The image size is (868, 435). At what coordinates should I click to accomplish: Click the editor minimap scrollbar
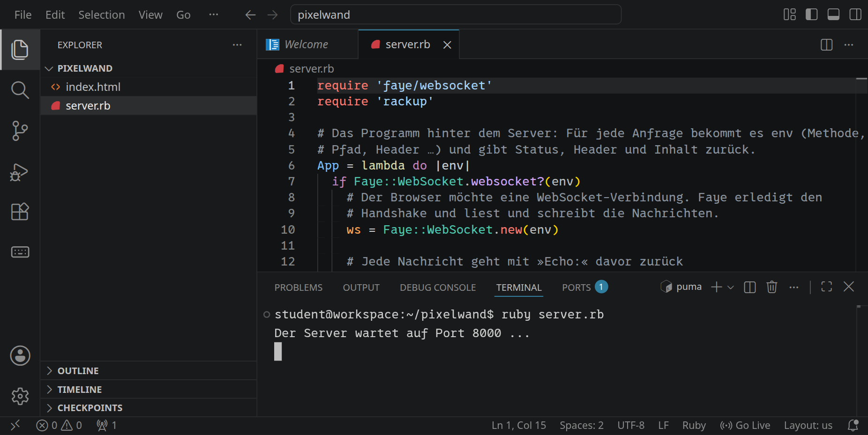(x=862, y=174)
